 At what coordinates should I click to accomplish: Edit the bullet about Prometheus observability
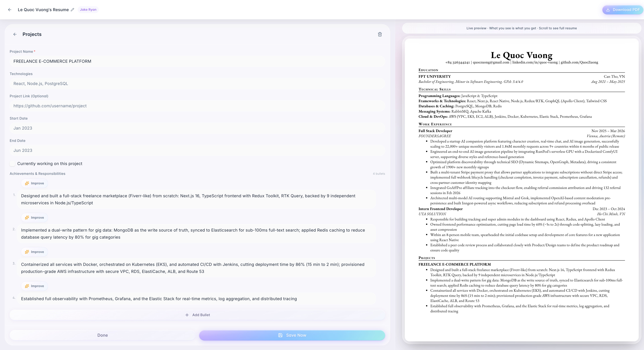pos(197,299)
